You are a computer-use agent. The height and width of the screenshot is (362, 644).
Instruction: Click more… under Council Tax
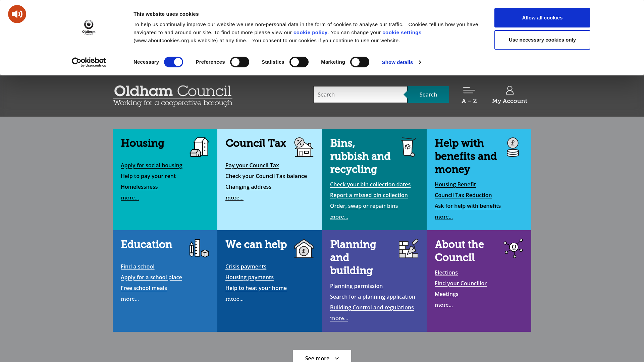click(234, 198)
